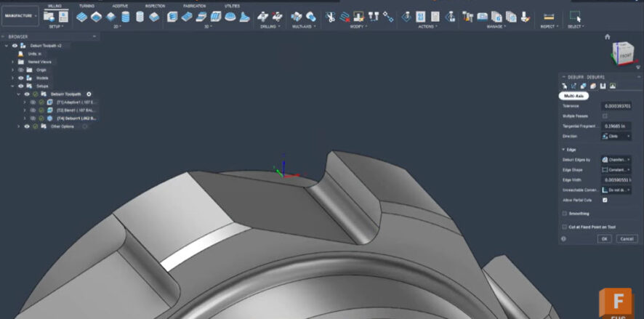
Task: Open the Inspection ribbon tab
Action: pos(155,5)
